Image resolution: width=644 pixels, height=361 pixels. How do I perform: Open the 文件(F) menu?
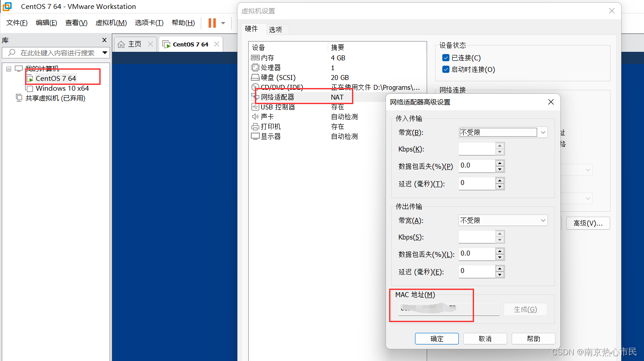17,23
